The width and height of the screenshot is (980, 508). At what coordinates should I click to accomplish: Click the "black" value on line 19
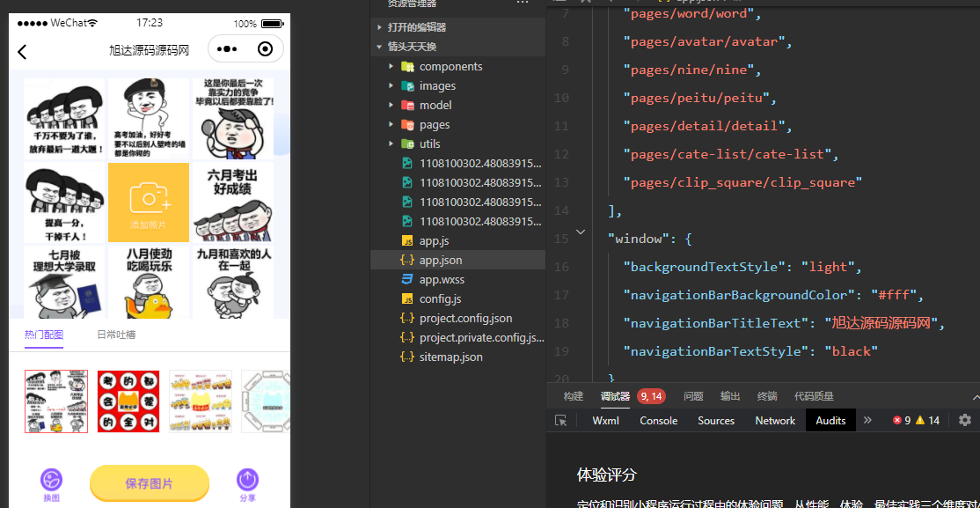852,351
